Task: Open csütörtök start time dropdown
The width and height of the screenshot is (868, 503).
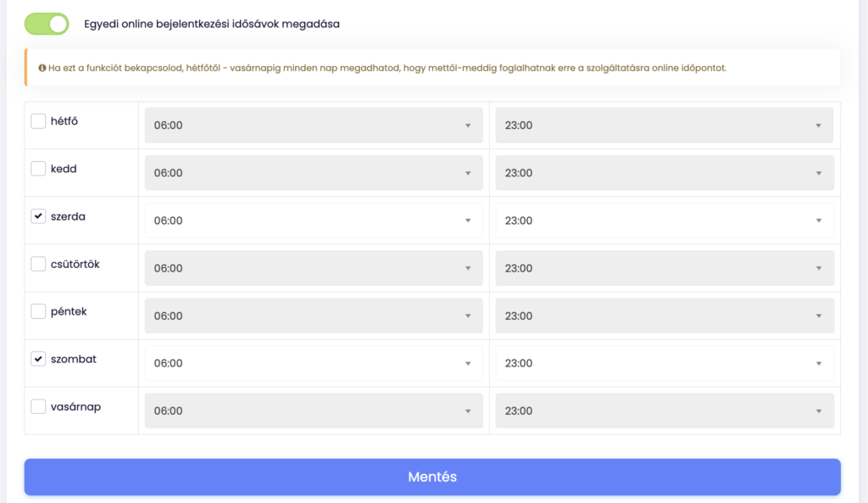Action: [x=314, y=268]
